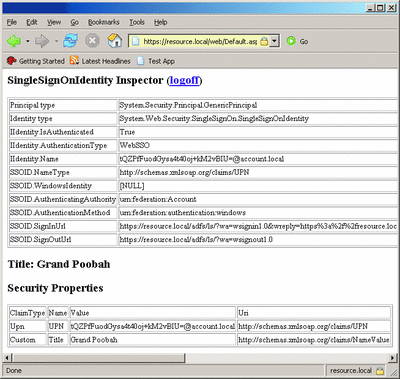The width and height of the screenshot is (400, 379).
Task: Click the Grand Poobah value cell
Action: point(94,340)
